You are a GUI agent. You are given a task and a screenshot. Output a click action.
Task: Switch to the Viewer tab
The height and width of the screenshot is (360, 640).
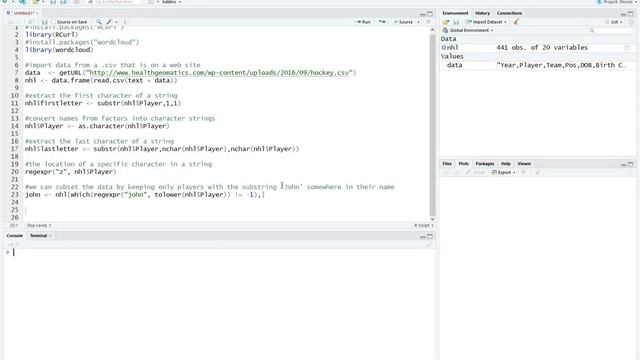click(524, 164)
